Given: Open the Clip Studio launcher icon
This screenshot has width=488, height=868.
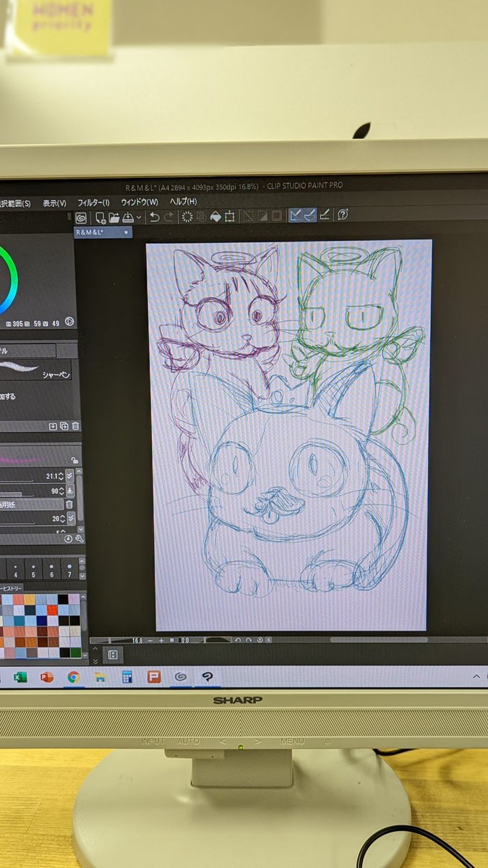Looking at the screenshot, I should click(x=81, y=217).
